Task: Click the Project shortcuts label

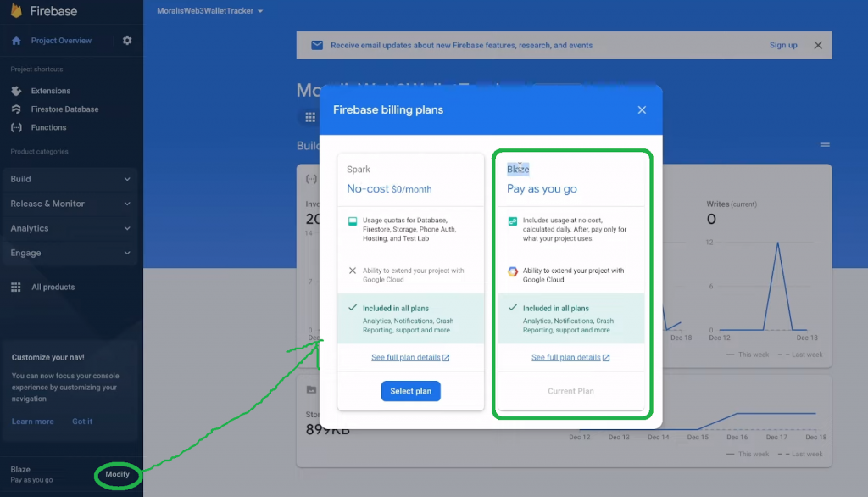Action: click(36, 70)
